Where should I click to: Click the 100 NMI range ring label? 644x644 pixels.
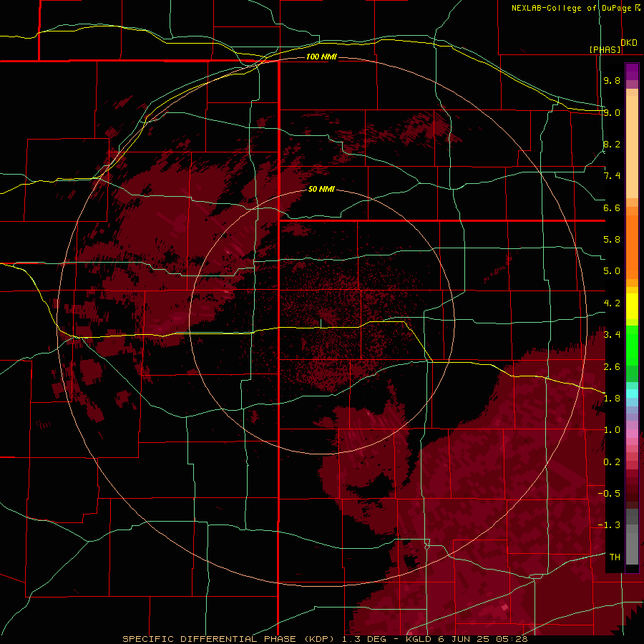click(x=321, y=57)
